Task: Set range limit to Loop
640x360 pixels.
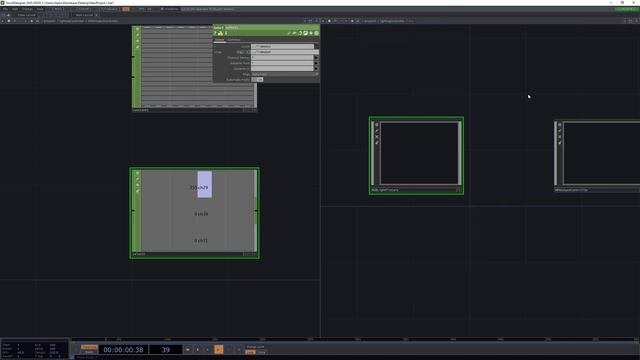Action: [x=250, y=352]
